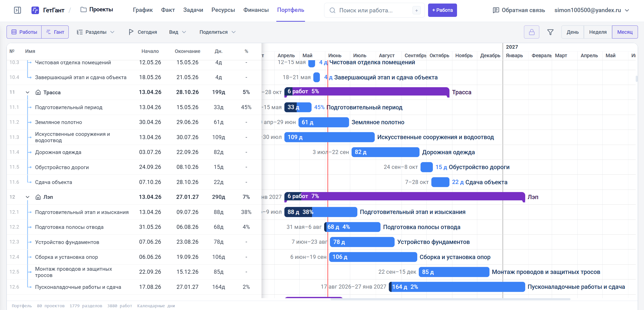Switch timescale to Неделя
The height and width of the screenshot is (310, 644).
(x=598, y=32)
